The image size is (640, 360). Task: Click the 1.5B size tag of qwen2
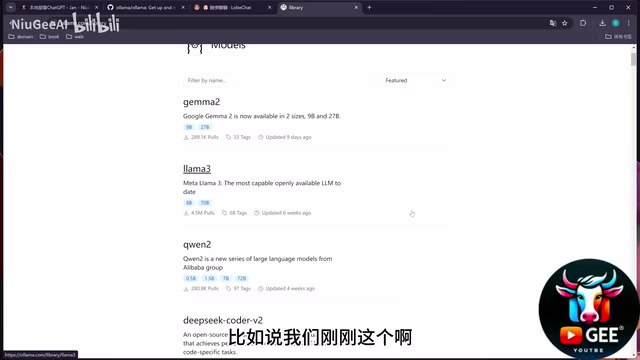pos(209,278)
